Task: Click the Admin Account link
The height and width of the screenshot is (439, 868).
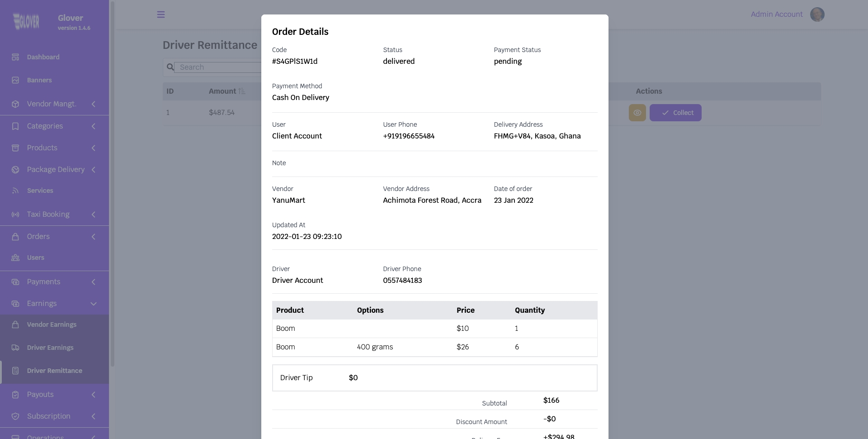Action: click(776, 14)
